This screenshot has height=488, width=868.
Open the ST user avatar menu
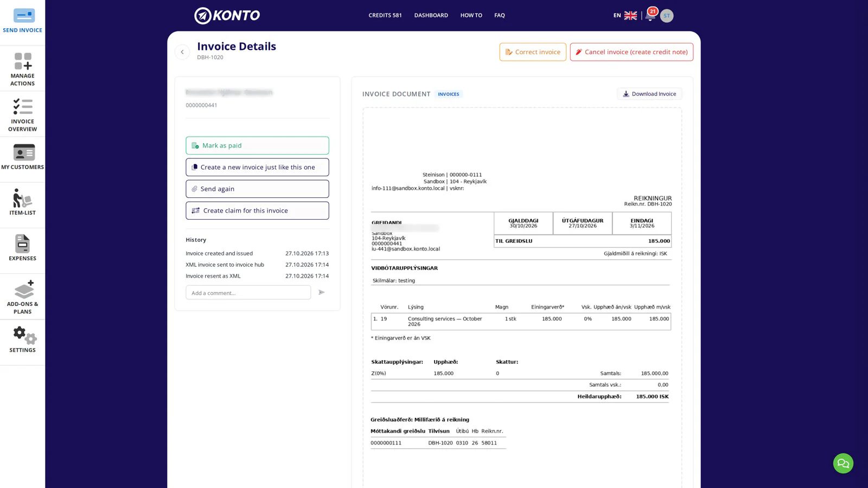pyautogui.click(x=667, y=16)
